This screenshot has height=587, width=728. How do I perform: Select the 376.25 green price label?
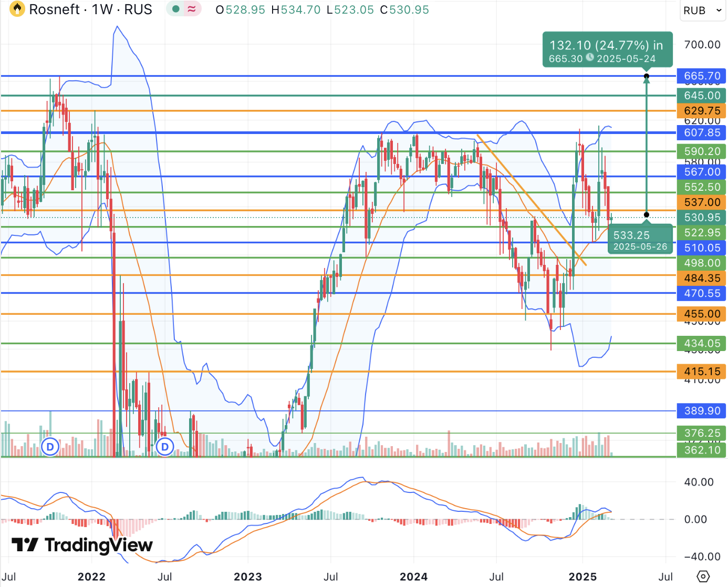coord(702,433)
